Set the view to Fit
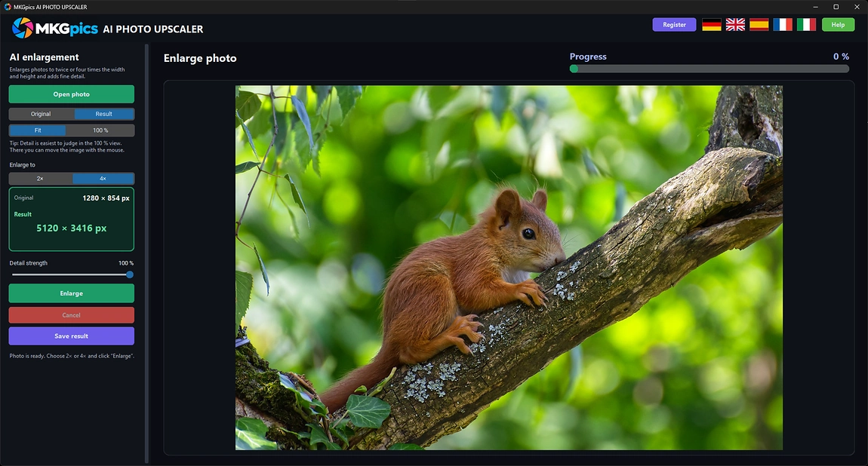 [x=38, y=130]
